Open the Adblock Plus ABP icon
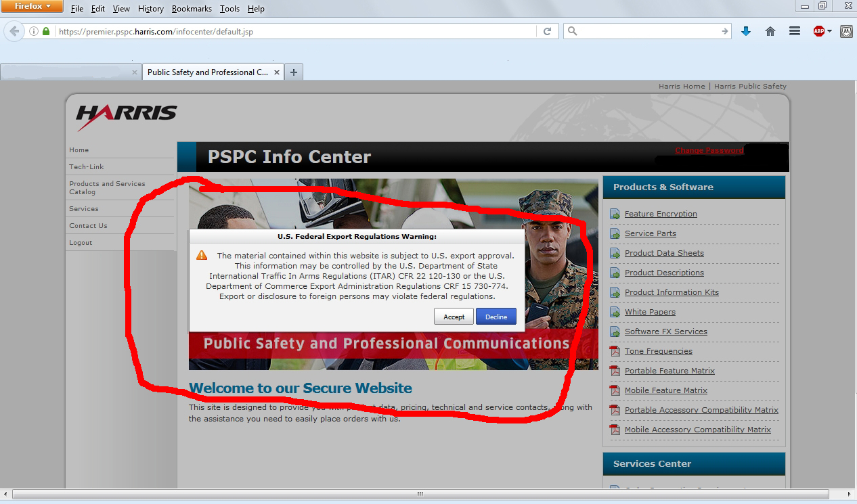Screen dimensions: 857x504 coord(818,31)
